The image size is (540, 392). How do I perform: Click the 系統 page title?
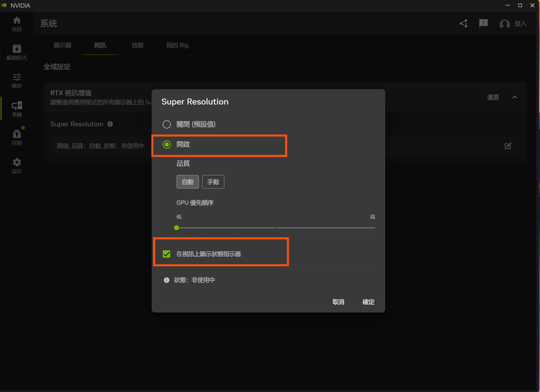(48, 24)
